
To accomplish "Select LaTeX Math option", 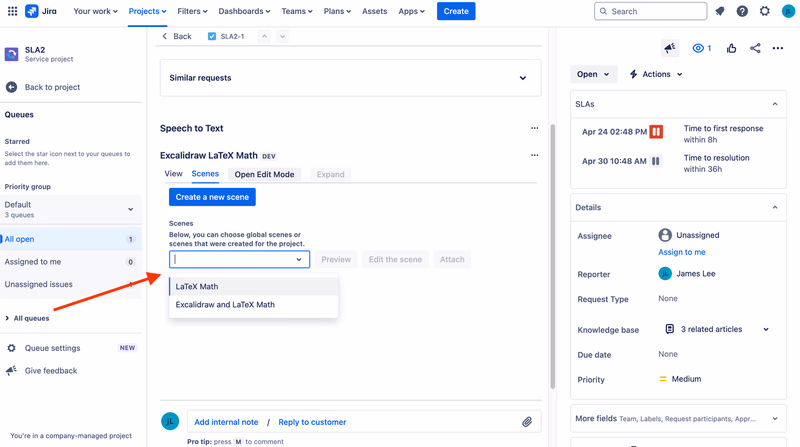I will [254, 286].
